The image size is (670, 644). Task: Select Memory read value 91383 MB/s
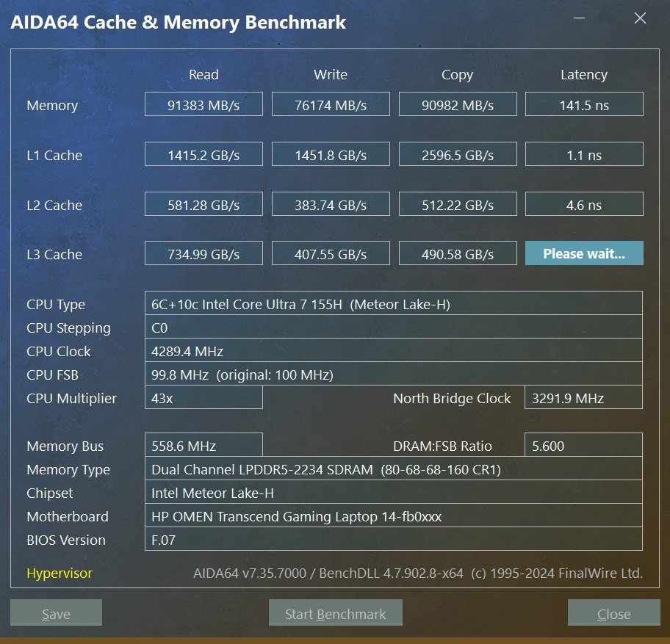[x=203, y=104]
